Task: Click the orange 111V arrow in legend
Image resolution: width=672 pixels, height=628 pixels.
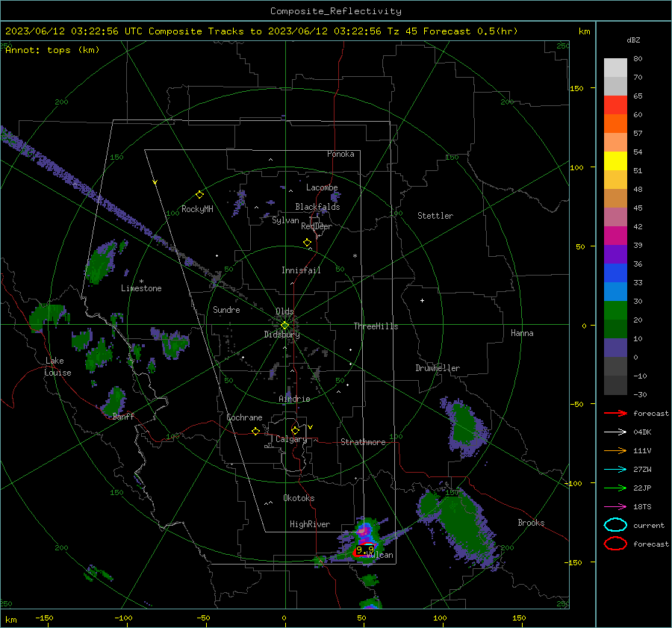Action: pyautogui.click(x=615, y=450)
